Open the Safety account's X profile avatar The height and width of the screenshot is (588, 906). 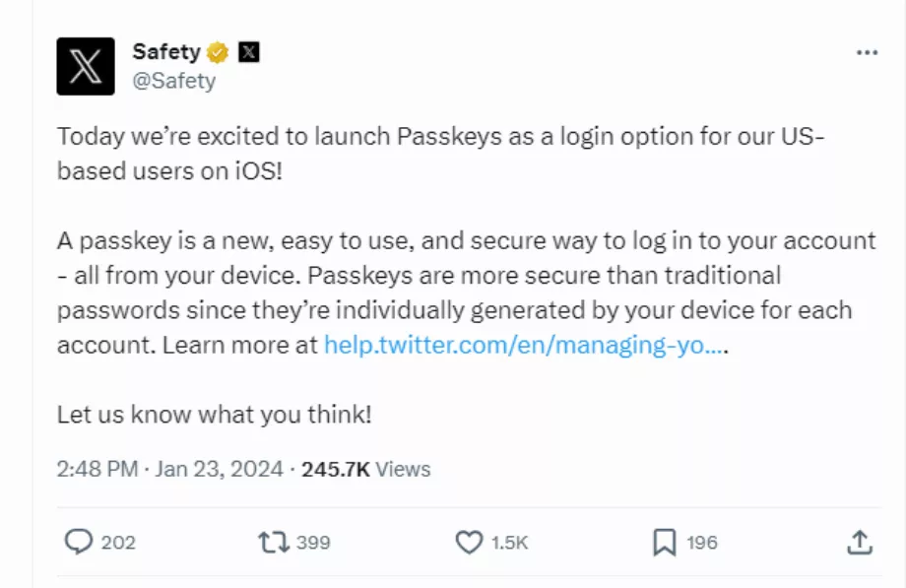pos(86,67)
